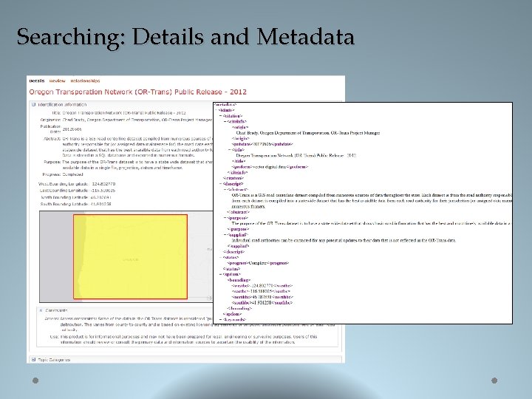Click the Purpose label in details panel
The width and height of the screenshot is (532, 399).
(52, 162)
